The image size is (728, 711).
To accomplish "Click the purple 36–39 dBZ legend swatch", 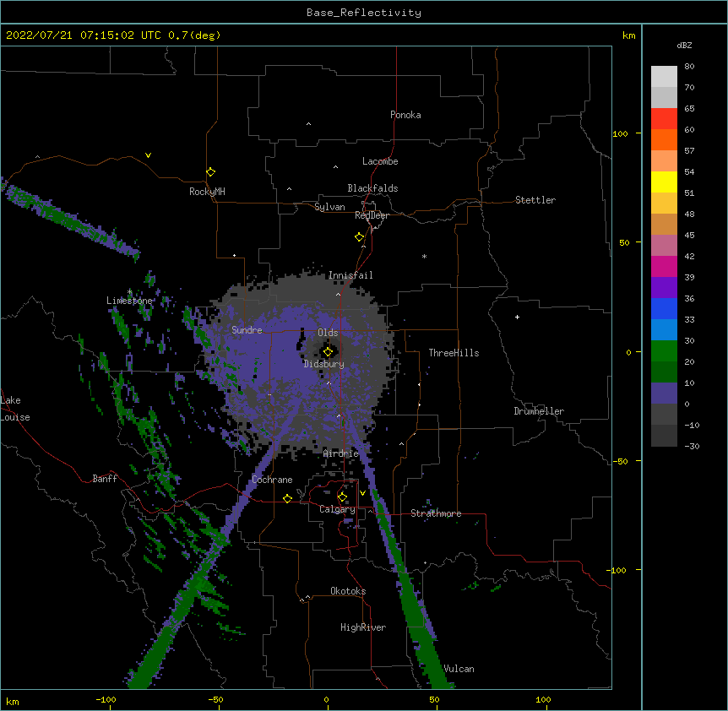I will coord(664,288).
